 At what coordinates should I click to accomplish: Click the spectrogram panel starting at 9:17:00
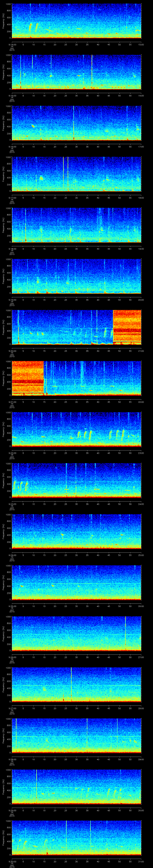click(76, 174)
